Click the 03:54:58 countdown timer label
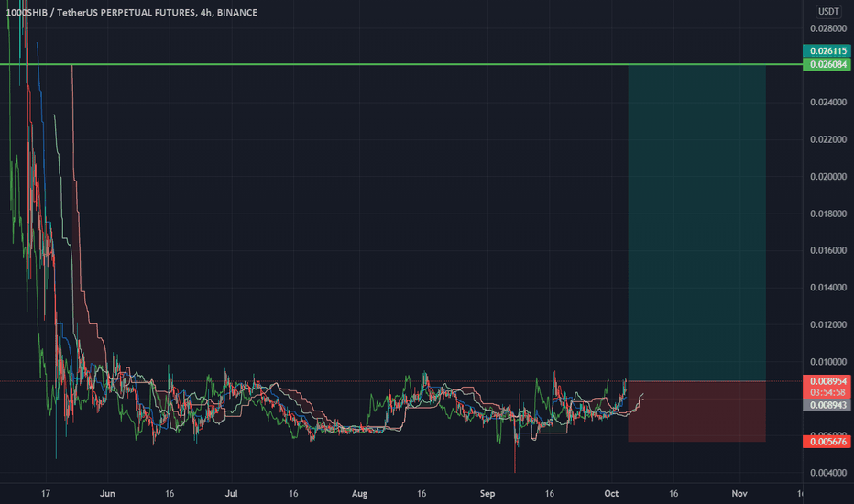Viewport: 854px width, 504px height. point(827,392)
